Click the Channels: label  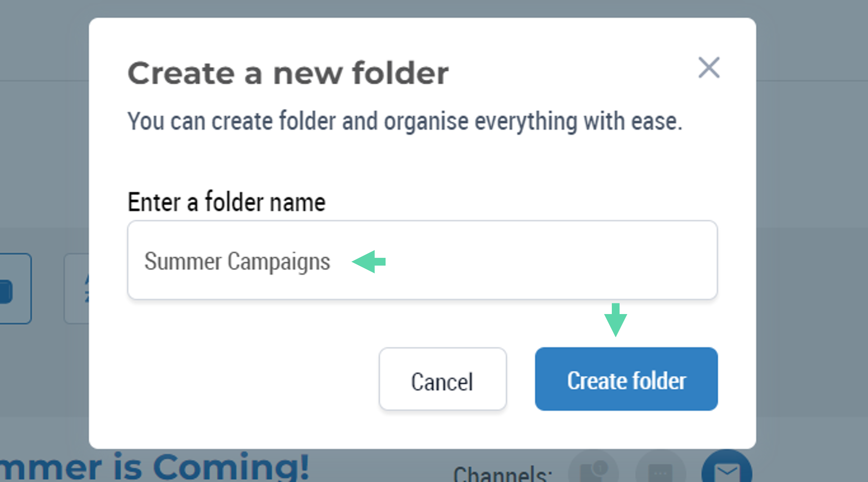point(503,473)
